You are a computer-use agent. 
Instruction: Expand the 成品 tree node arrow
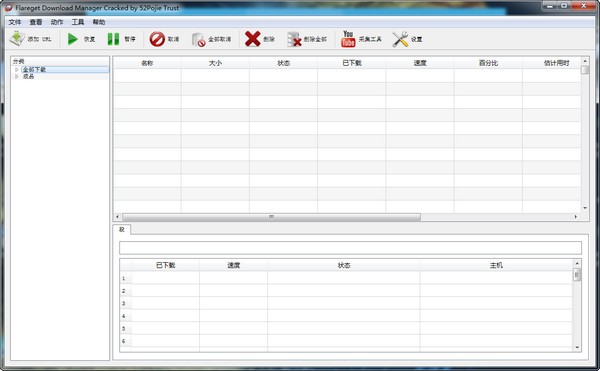(x=16, y=76)
